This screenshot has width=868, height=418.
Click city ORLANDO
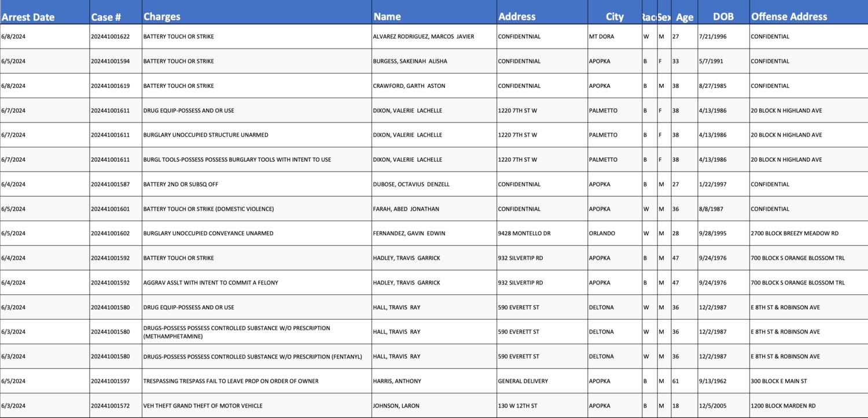click(602, 234)
